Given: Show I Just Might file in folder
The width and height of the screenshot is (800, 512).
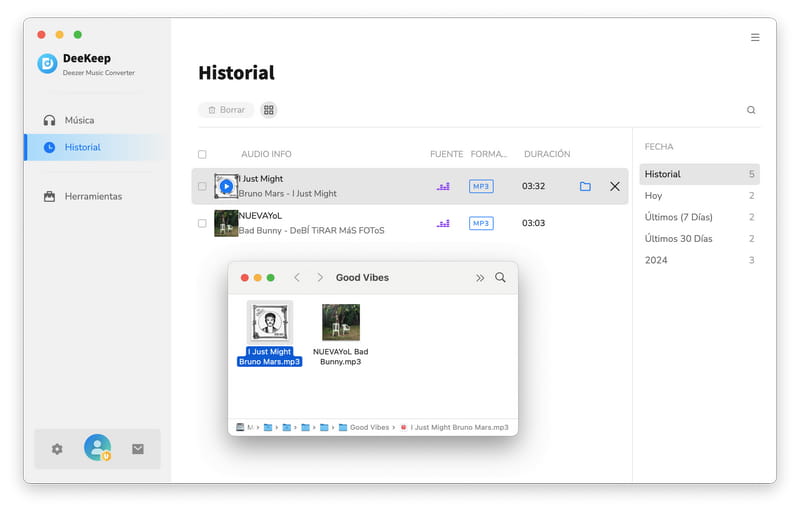Looking at the screenshot, I should tap(585, 186).
